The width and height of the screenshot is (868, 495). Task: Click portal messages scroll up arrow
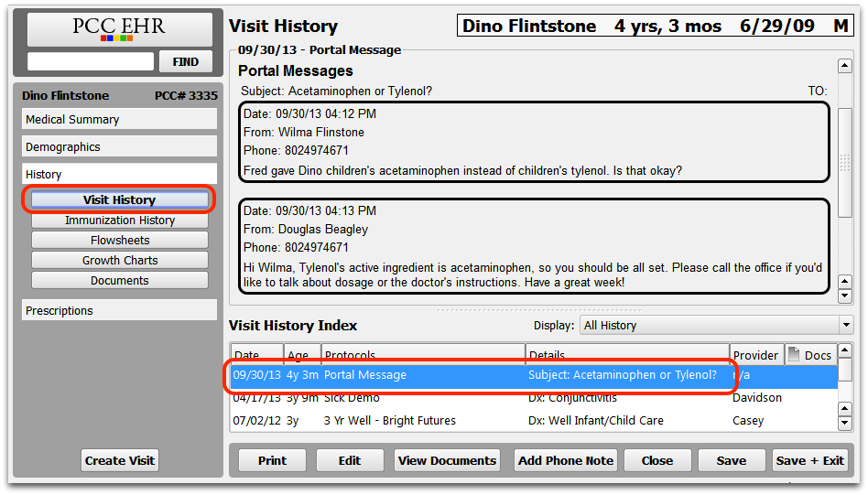[x=844, y=66]
